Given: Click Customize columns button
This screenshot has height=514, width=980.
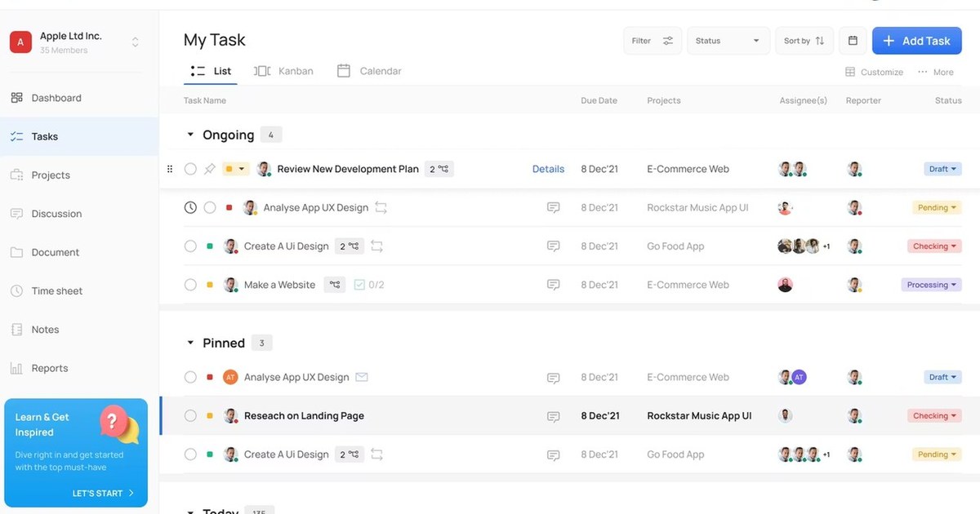Looking at the screenshot, I should click(874, 72).
